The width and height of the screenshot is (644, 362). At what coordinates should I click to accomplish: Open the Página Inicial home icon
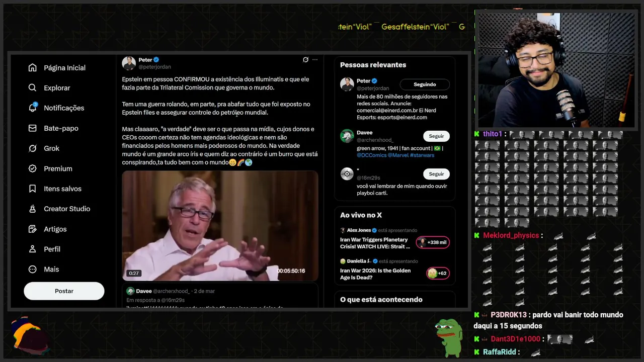33,68
